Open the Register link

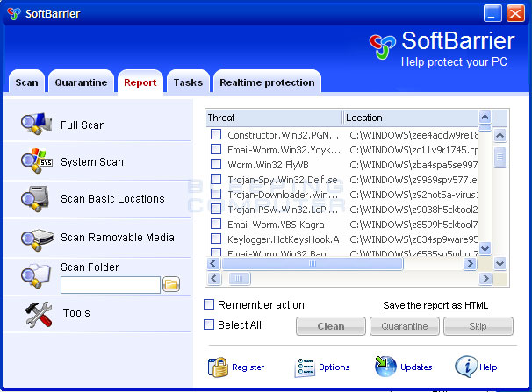click(x=248, y=367)
